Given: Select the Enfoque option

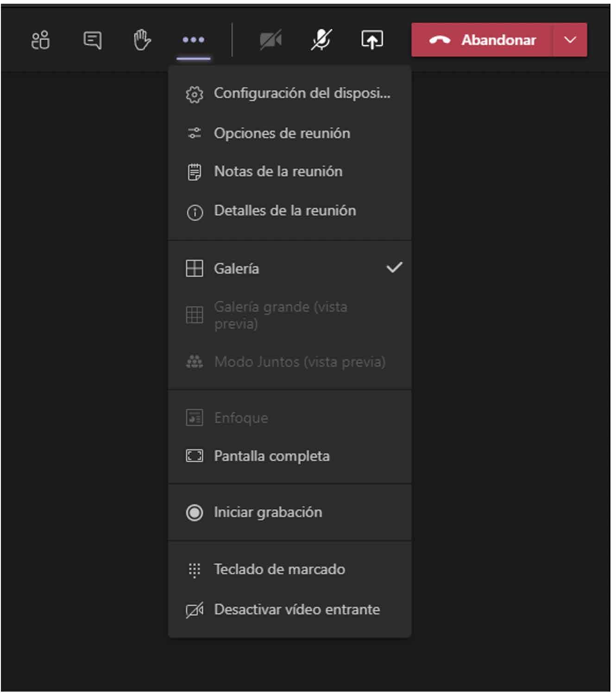Looking at the screenshot, I should point(290,418).
